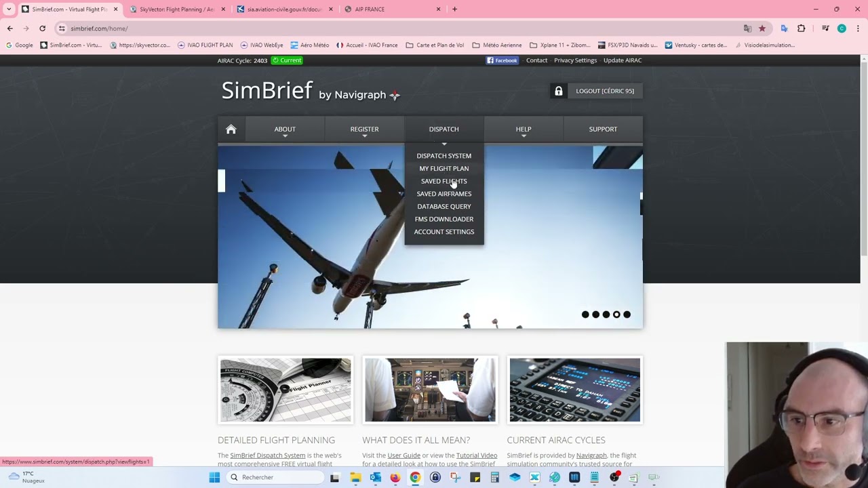
Task: Open Saved Airframes from Dispatch menu
Action: point(444,194)
